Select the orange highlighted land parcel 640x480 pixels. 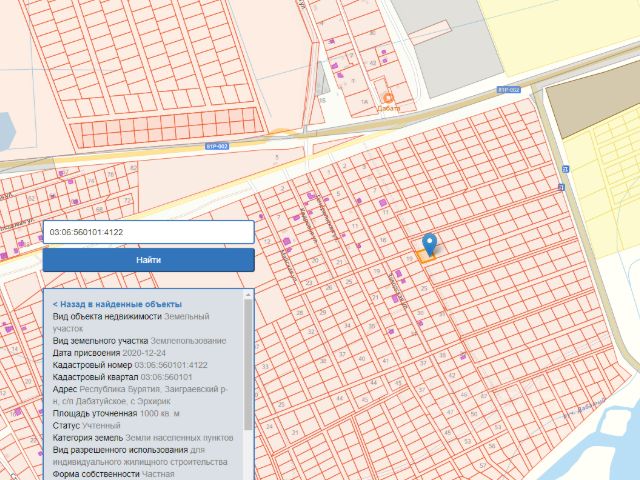[426, 256]
